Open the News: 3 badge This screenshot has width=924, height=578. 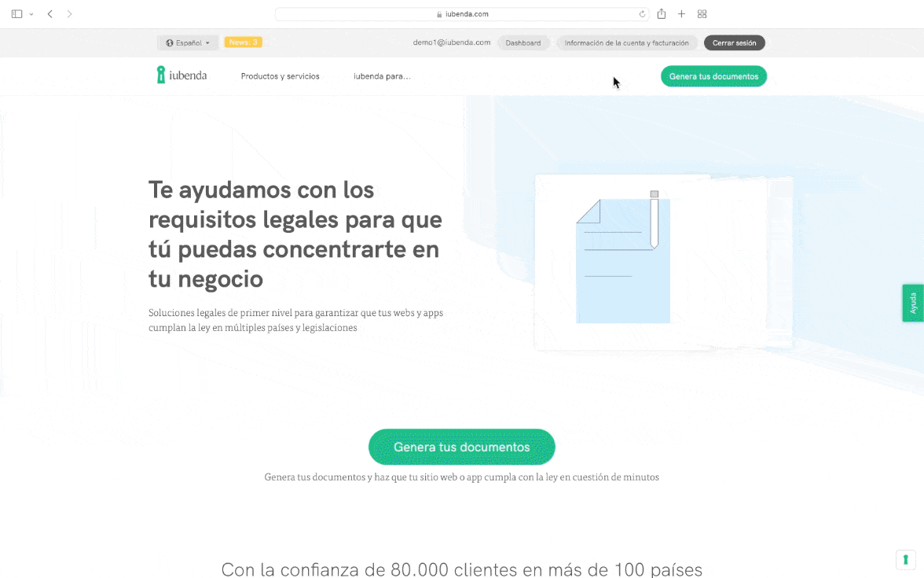coord(243,42)
